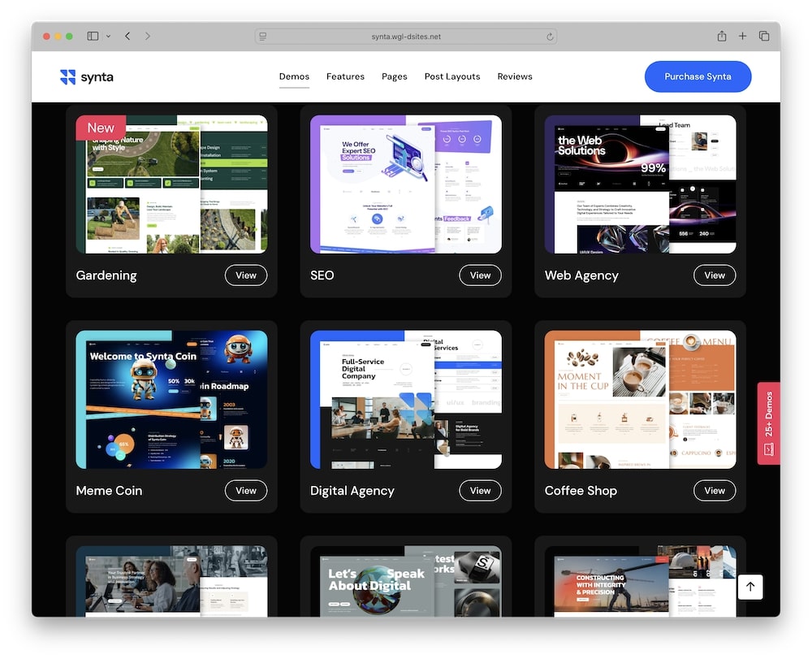Open the Coffee Shop demo thumbnail
The height and width of the screenshot is (659, 812).
(x=640, y=400)
